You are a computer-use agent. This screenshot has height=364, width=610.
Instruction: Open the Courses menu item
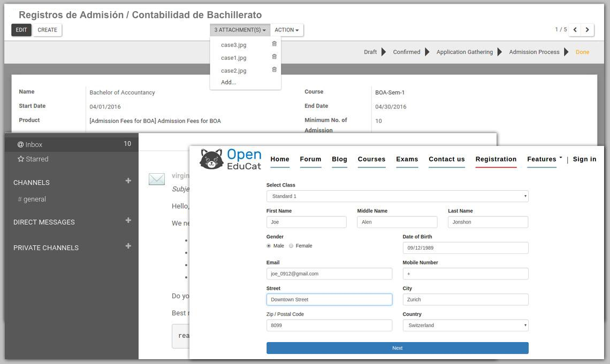coord(371,159)
